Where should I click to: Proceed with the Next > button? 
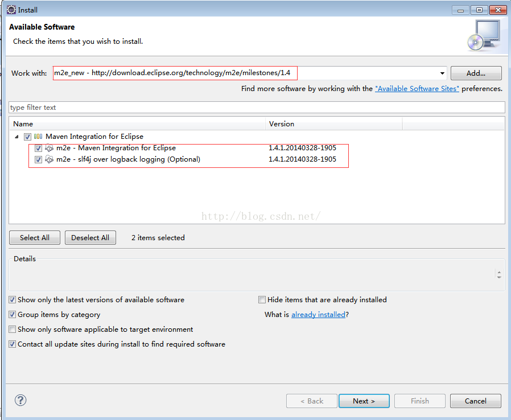tap(364, 401)
